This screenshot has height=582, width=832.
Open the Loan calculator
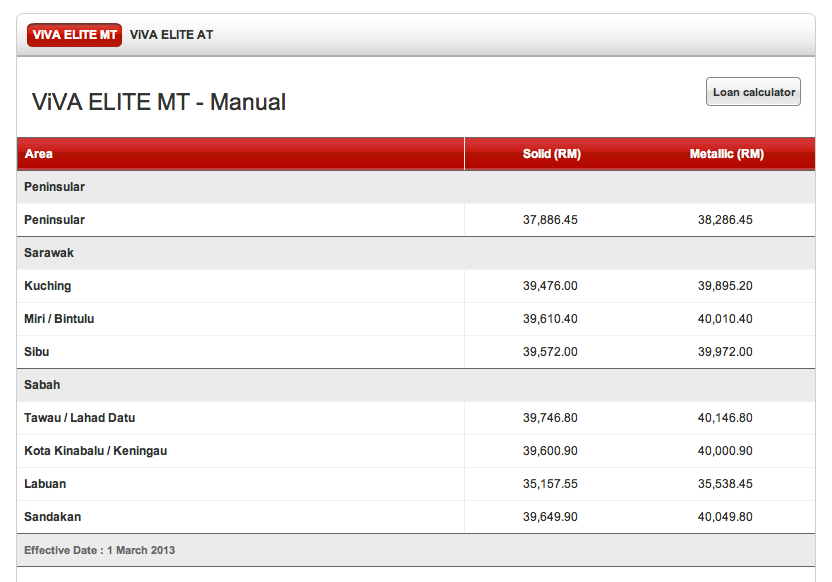(753, 92)
